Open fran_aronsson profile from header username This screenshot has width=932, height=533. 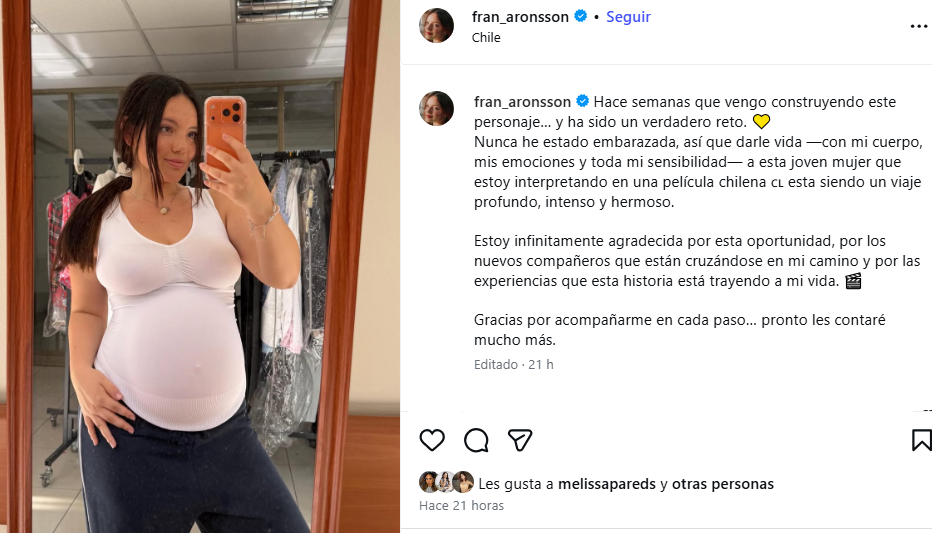click(520, 17)
